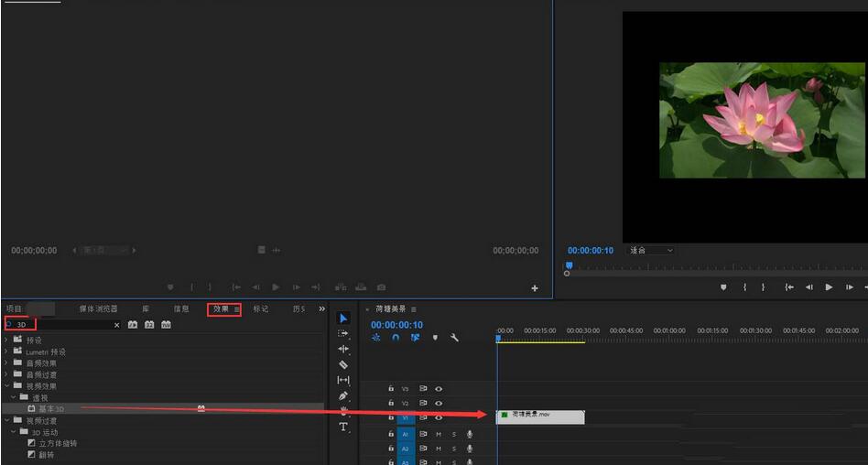Toggle Linked Selection in timeline
Image resolution: width=868 pixels, height=465 pixels.
pos(415,337)
